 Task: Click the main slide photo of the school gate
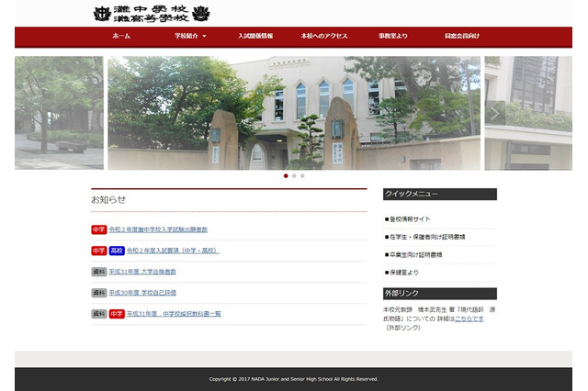(x=294, y=113)
